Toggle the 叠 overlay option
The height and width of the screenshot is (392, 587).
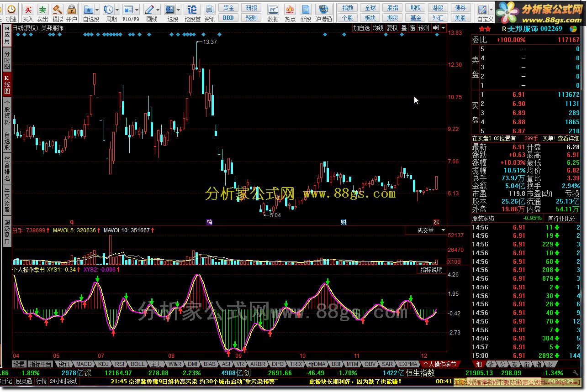(x=404, y=28)
